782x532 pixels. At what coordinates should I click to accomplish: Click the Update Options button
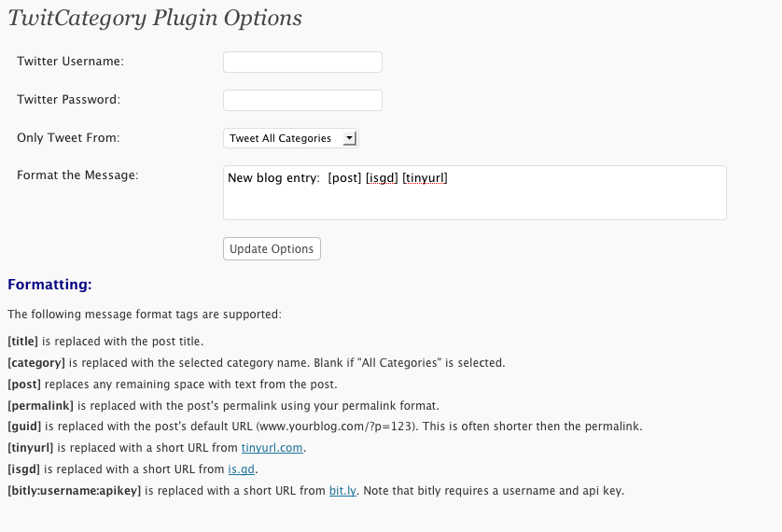tap(272, 249)
